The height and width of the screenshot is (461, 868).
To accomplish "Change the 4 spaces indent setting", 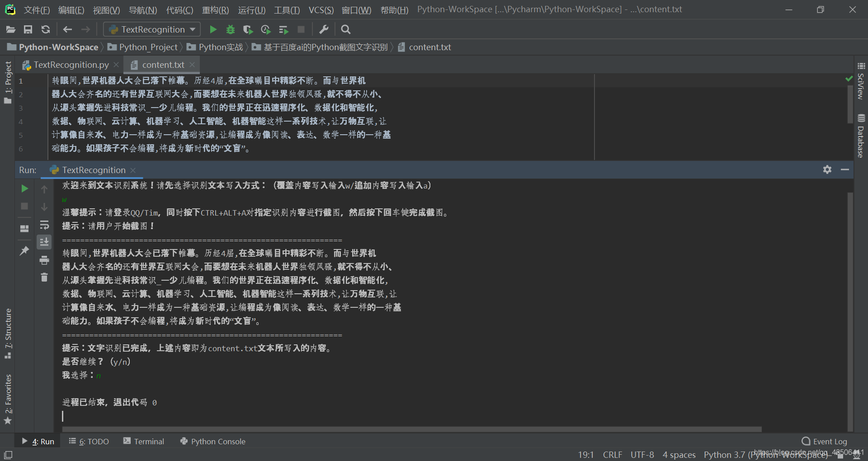I will pyautogui.click(x=679, y=455).
